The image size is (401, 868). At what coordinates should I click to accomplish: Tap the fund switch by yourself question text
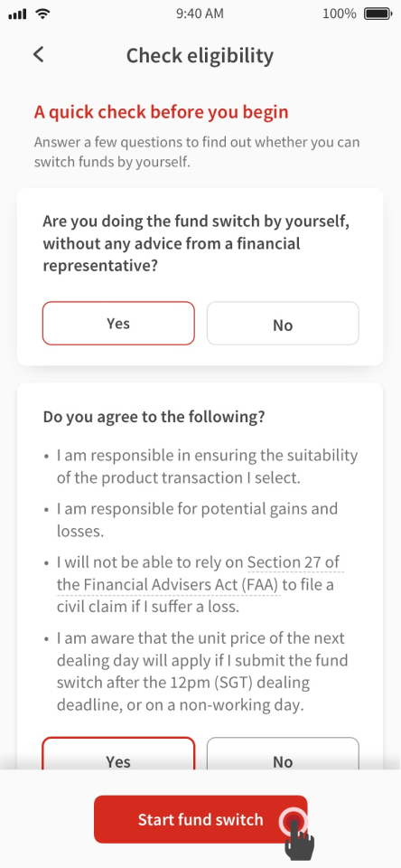[196, 243]
